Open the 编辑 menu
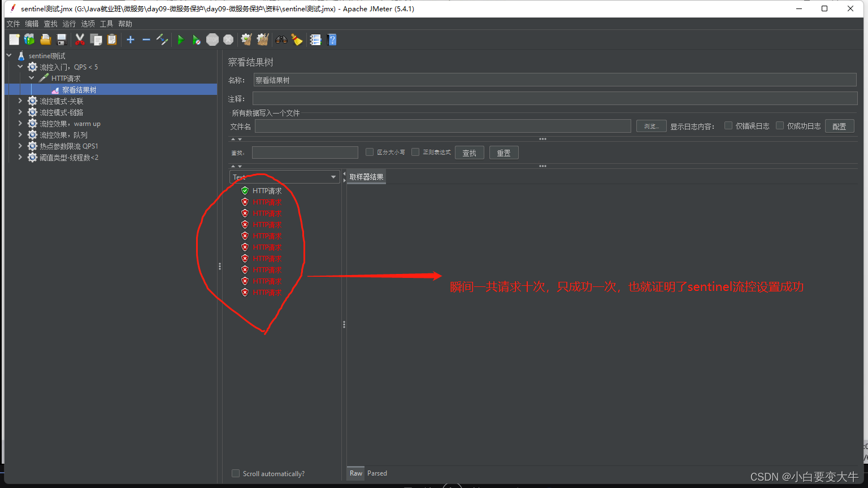868x488 pixels. [x=32, y=24]
